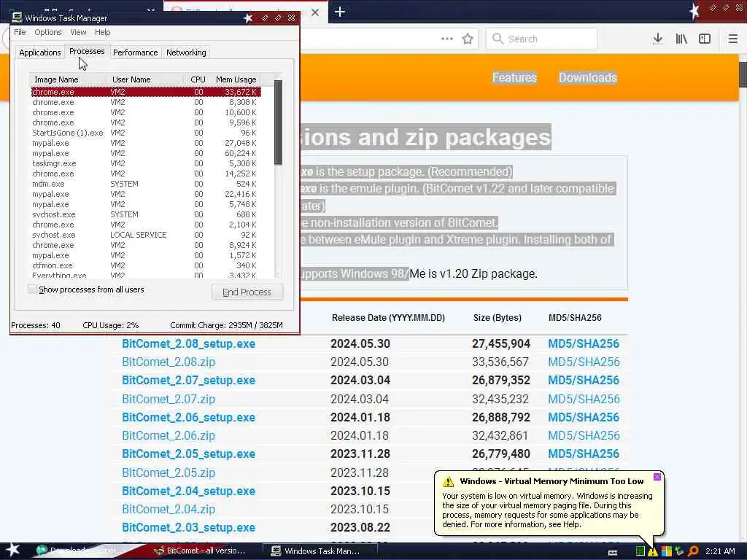The width and height of the screenshot is (747, 560).
Task: Download BitComet_2.07_setup.exe link
Action: pyautogui.click(x=189, y=381)
